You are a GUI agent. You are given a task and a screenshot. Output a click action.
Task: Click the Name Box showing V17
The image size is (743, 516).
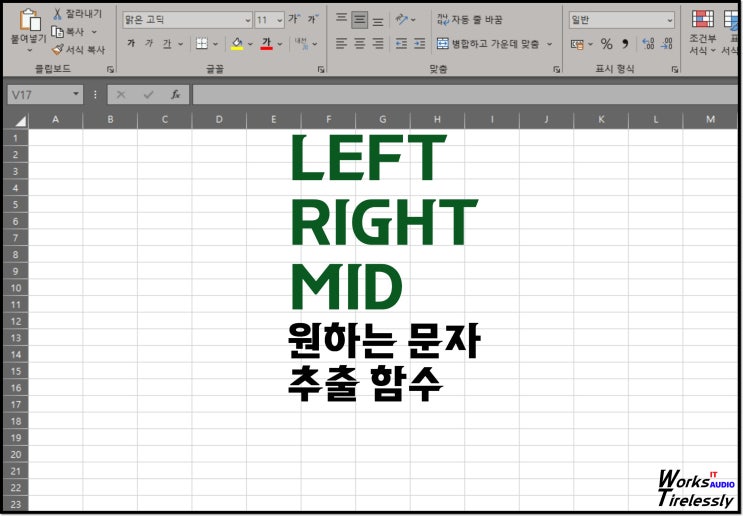click(x=45, y=95)
